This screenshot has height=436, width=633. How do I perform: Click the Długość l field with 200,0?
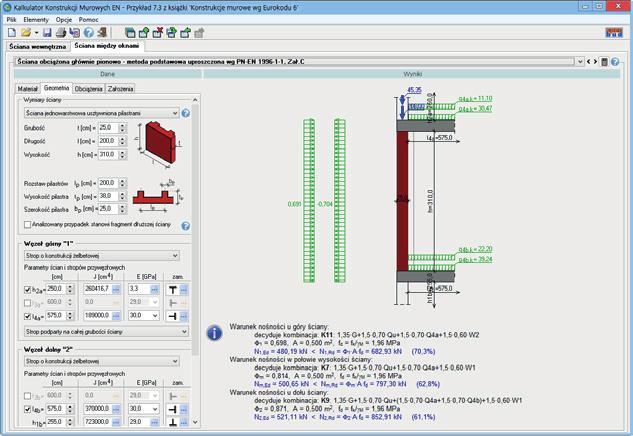(108, 141)
